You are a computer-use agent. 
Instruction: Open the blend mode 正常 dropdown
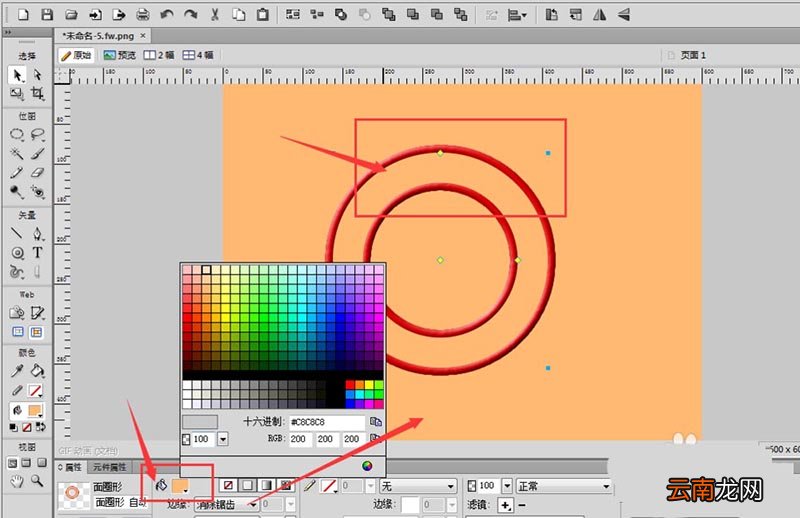click(563, 486)
